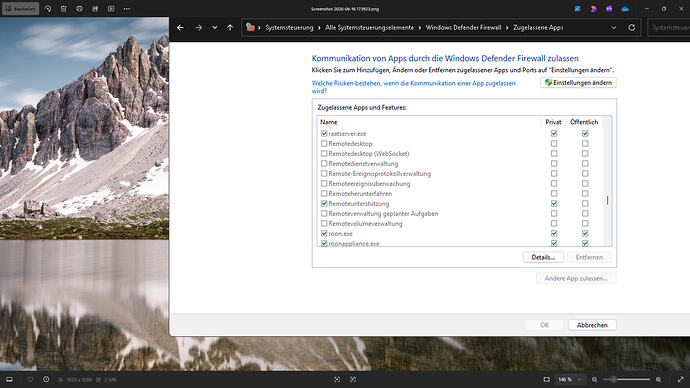Open the 146 % zoom level dropdown

pos(569,379)
